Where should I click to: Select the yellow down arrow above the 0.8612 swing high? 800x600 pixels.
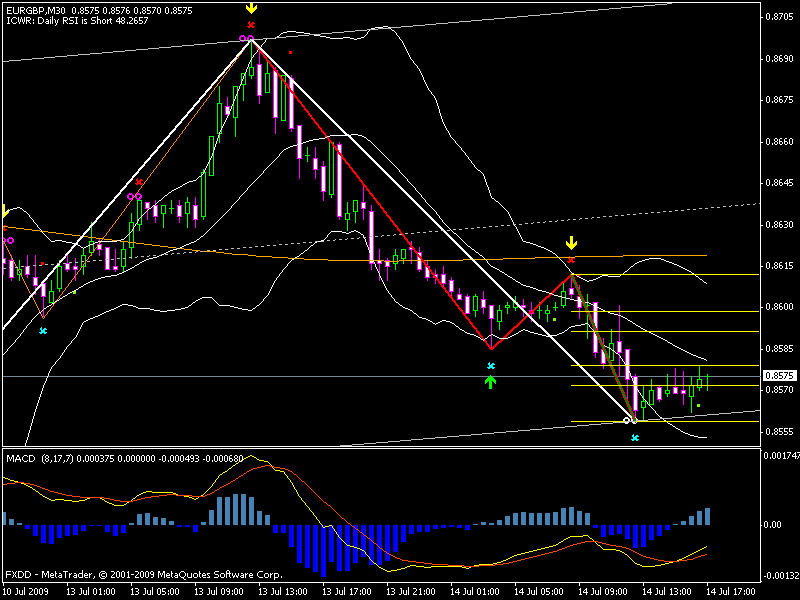[x=571, y=242]
